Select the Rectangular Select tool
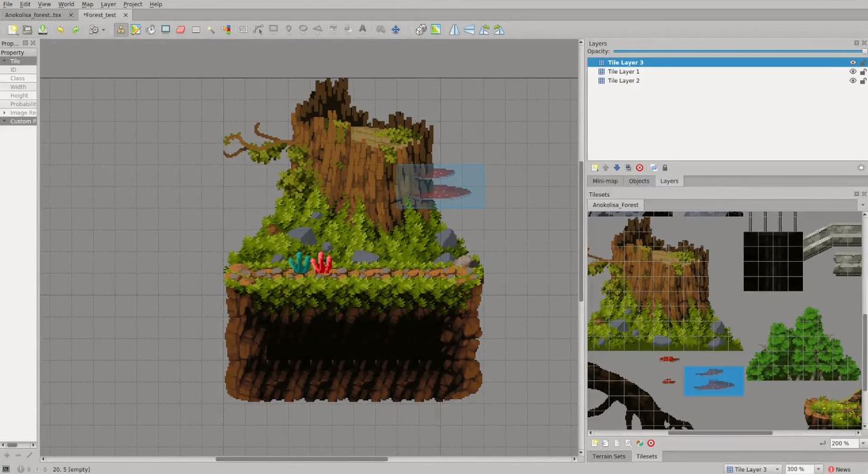 196,30
